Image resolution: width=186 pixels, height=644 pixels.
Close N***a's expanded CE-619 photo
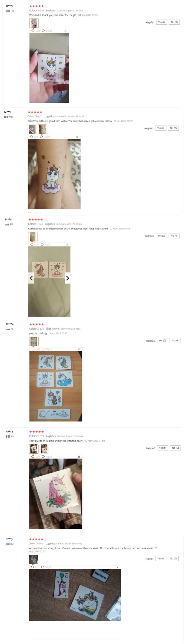tap(79, 457)
